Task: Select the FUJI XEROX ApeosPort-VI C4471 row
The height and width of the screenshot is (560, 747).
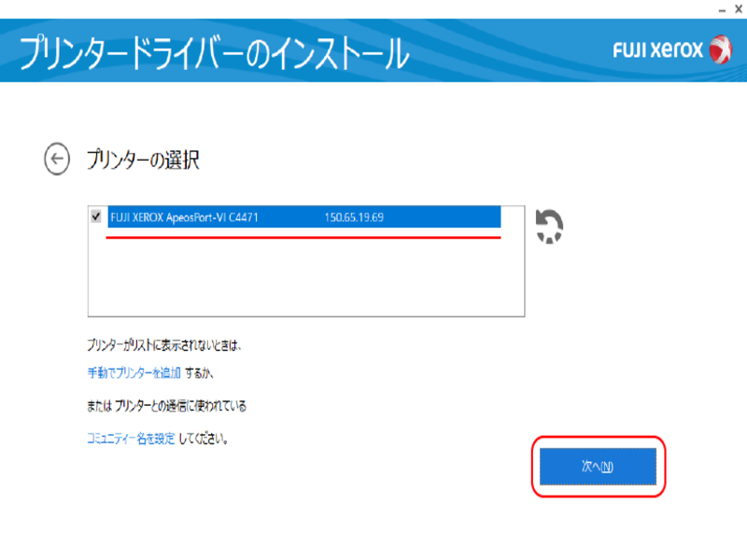Action: click(304, 217)
